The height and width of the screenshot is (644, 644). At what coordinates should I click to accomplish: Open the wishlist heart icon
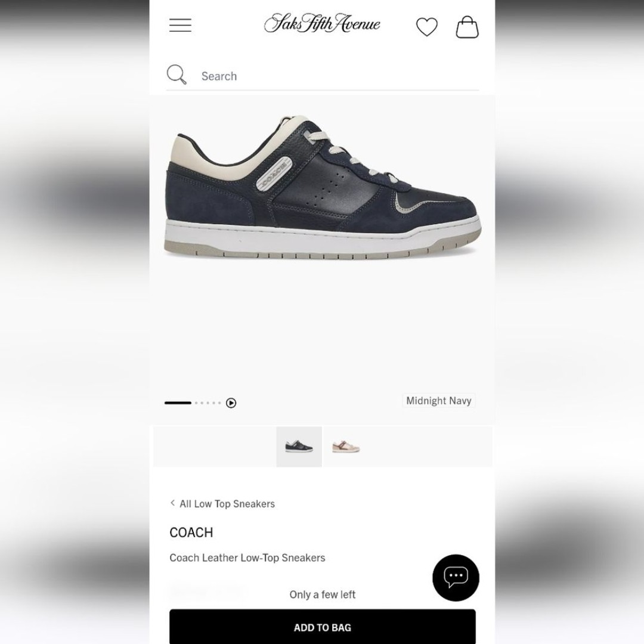coord(427,27)
